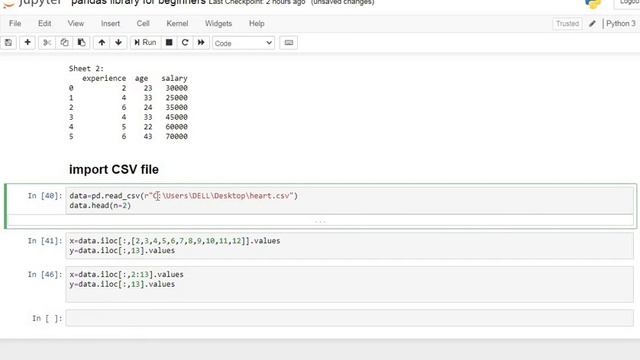The width and height of the screenshot is (640, 360).
Task: Click the Jupyter logo
Action: tap(32, 3)
